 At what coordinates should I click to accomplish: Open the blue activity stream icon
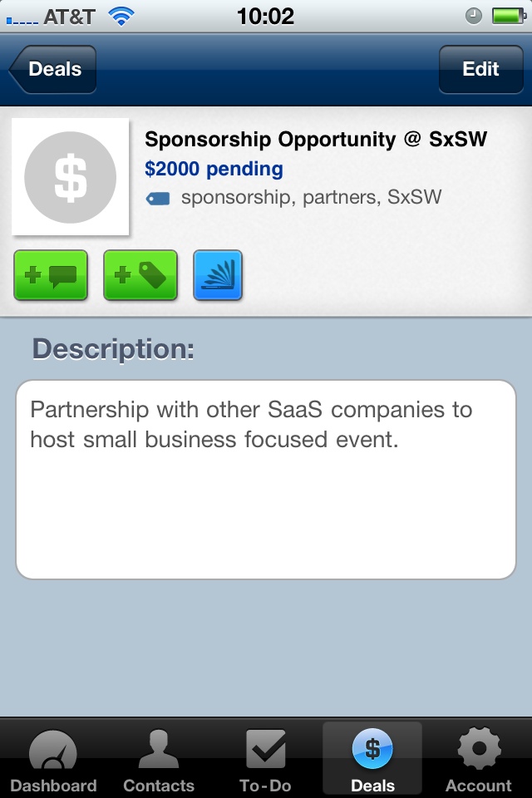click(x=218, y=275)
